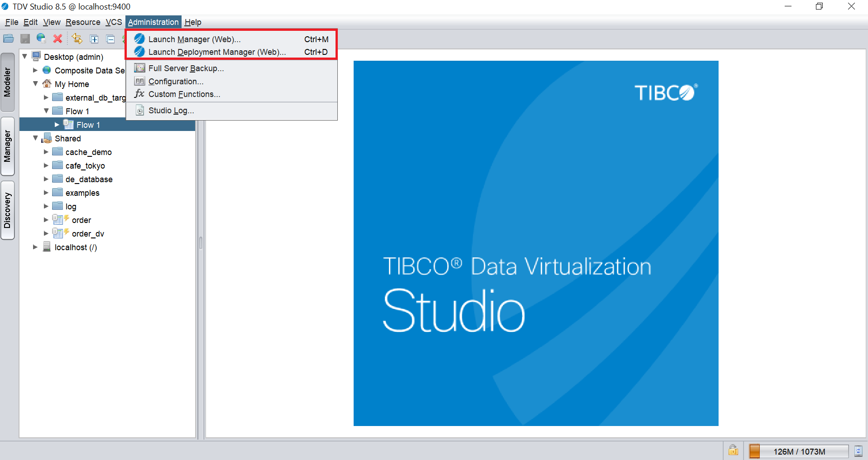This screenshot has height=460, width=868.
Task: Click the yellow double-arrow toolbar icon
Action: pos(77,39)
